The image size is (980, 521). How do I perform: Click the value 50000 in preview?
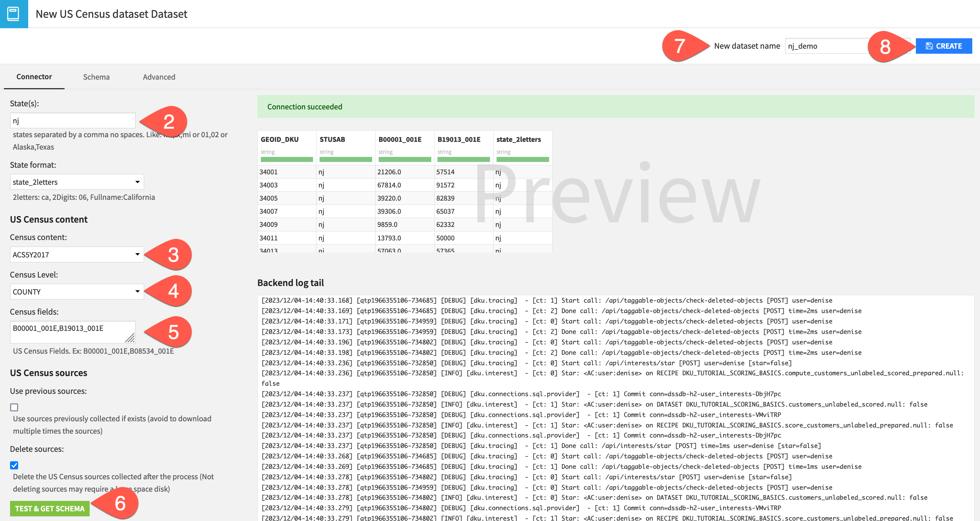coord(446,238)
